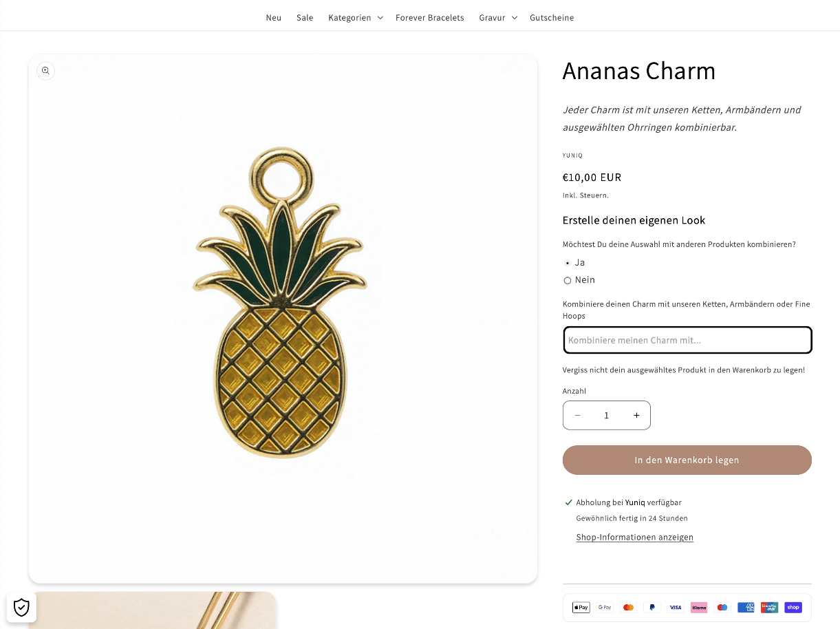Click the PayPal payment icon
This screenshot has width=840, height=629.
pos(651,608)
